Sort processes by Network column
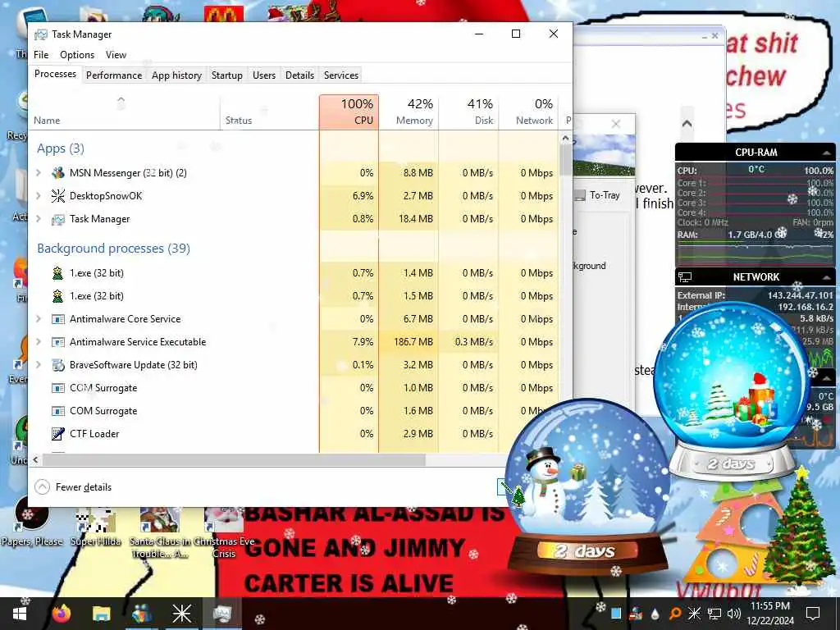The image size is (840, 630). click(x=528, y=112)
